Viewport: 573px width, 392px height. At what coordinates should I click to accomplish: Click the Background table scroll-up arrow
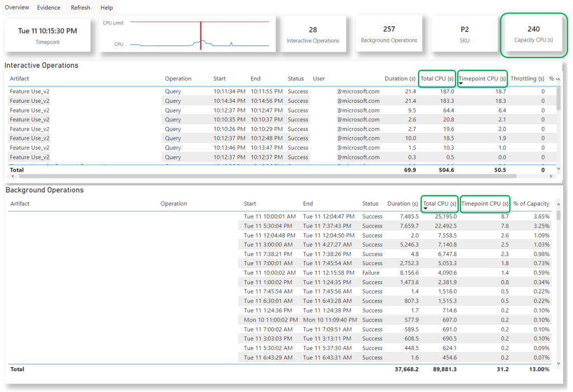point(558,204)
